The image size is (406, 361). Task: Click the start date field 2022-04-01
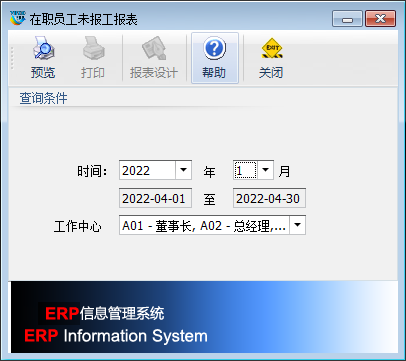pos(155,198)
